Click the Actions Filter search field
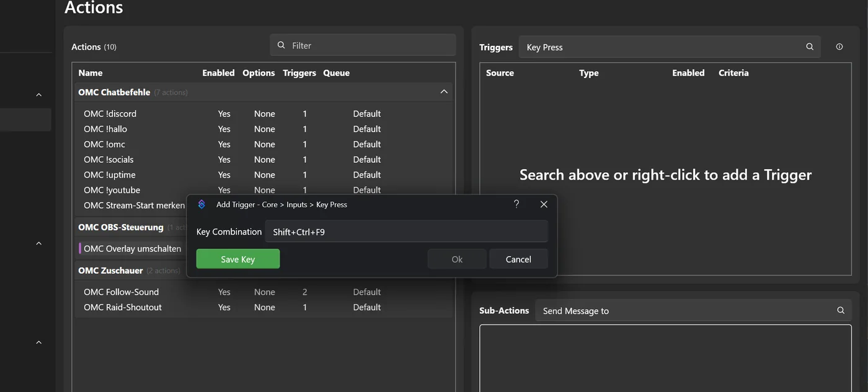Screen dimensions: 868x392 coord(363,45)
